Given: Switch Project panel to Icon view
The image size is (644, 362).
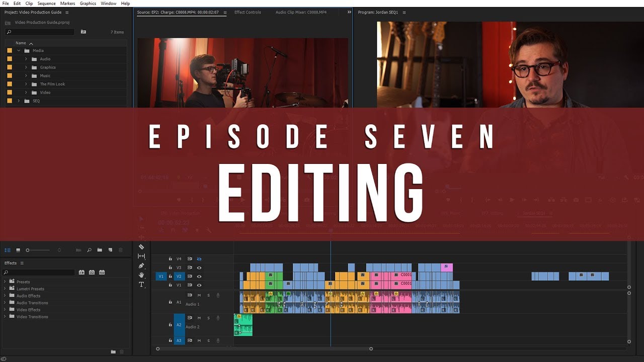Looking at the screenshot, I should click(18, 250).
